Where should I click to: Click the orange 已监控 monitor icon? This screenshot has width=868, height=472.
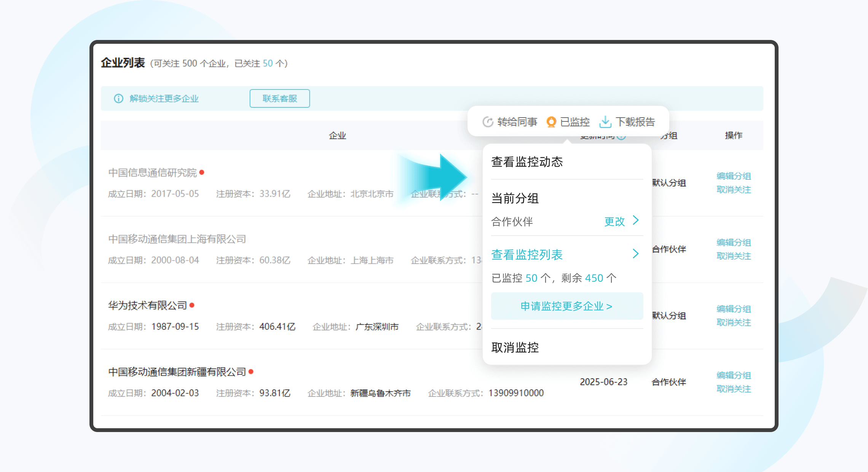click(x=551, y=122)
